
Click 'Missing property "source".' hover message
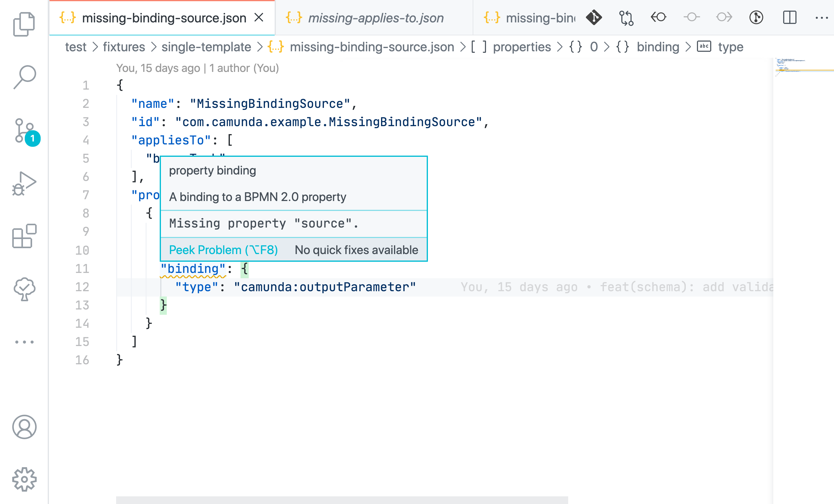pos(264,223)
